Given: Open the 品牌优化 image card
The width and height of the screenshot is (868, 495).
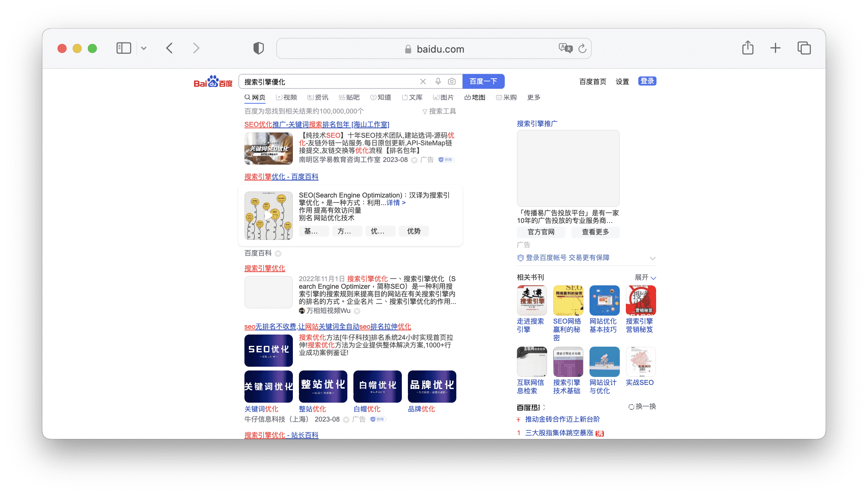Looking at the screenshot, I should (432, 386).
